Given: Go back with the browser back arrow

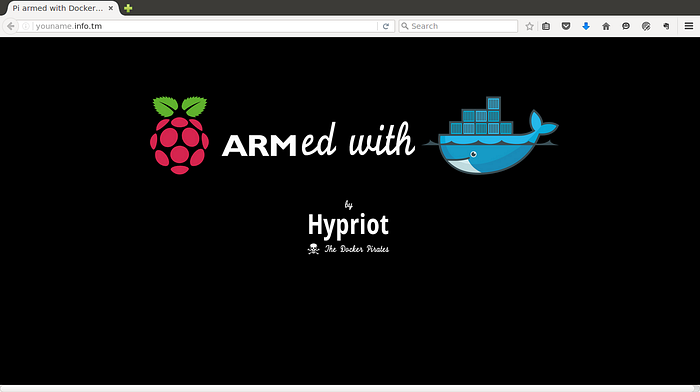Looking at the screenshot, I should [10, 26].
